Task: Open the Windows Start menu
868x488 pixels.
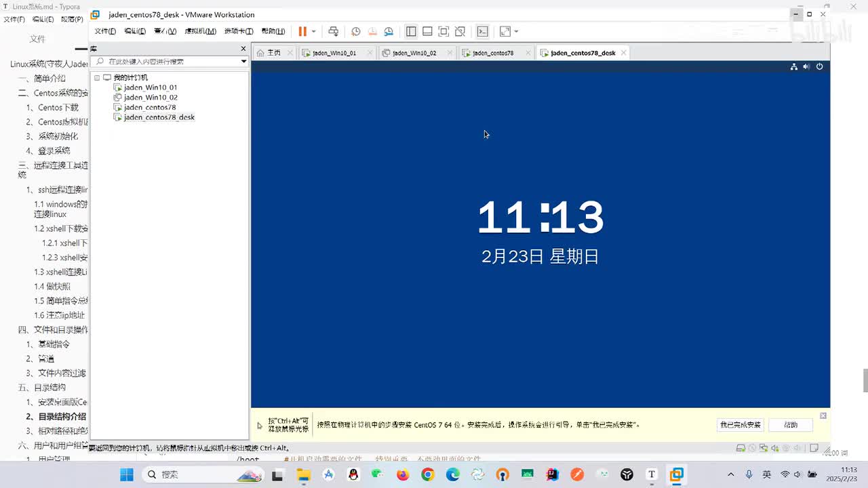Action: pyautogui.click(x=127, y=474)
